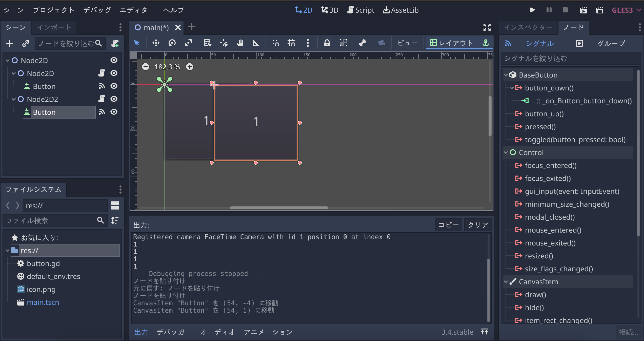
Task: Select the Move mode tool
Action: click(x=156, y=43)
